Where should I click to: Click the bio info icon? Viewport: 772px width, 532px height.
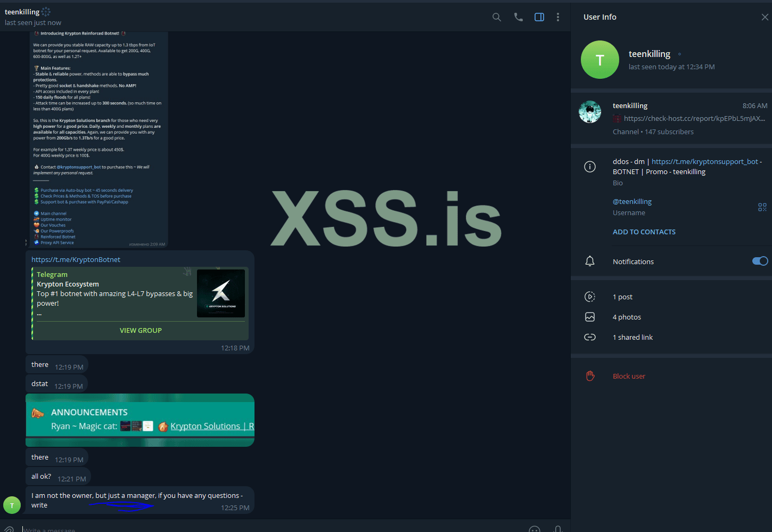click(590, 167)
